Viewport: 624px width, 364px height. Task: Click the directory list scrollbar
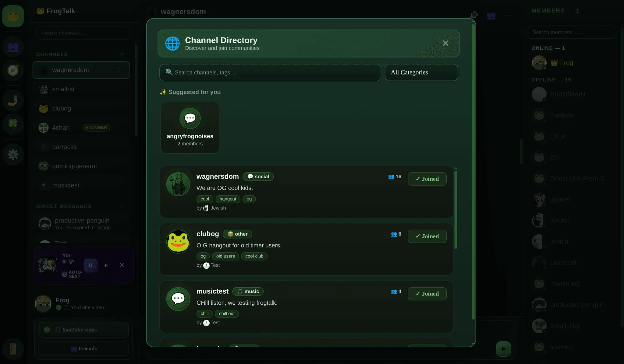pyautogui.click(x=456, y=210)
